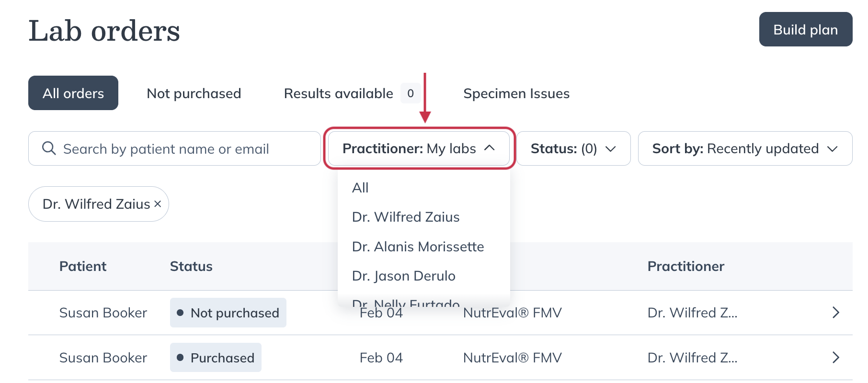This screenshot has height=383, width=868.
Task: Click the badge showing 0 next to Results available
Action: pos(411,93)
